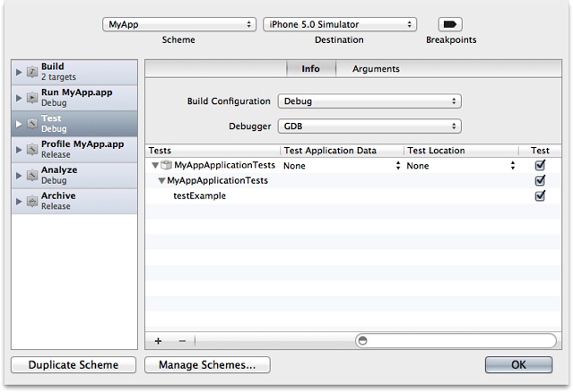Image resolution: width=573 pixels, height=392 pixels.
Task: Switch to the Info tab
Action: click(x=310, y=69)
